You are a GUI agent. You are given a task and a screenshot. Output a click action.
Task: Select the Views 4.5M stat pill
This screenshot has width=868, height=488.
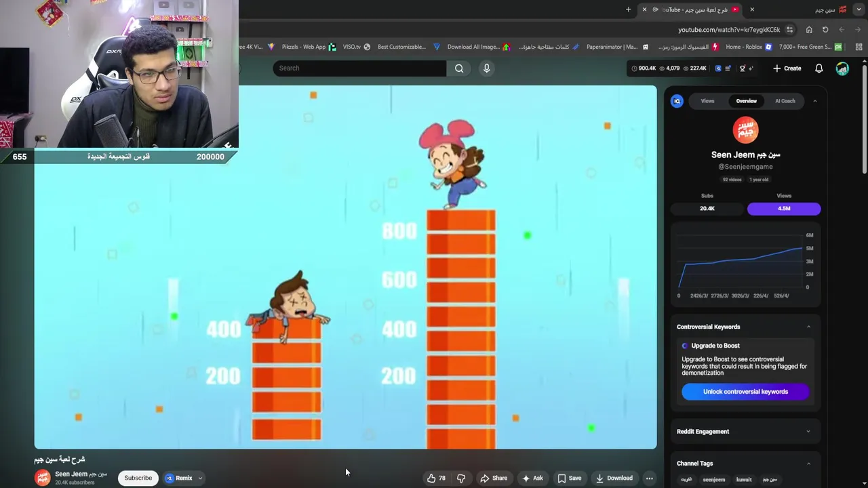(784, 209)
